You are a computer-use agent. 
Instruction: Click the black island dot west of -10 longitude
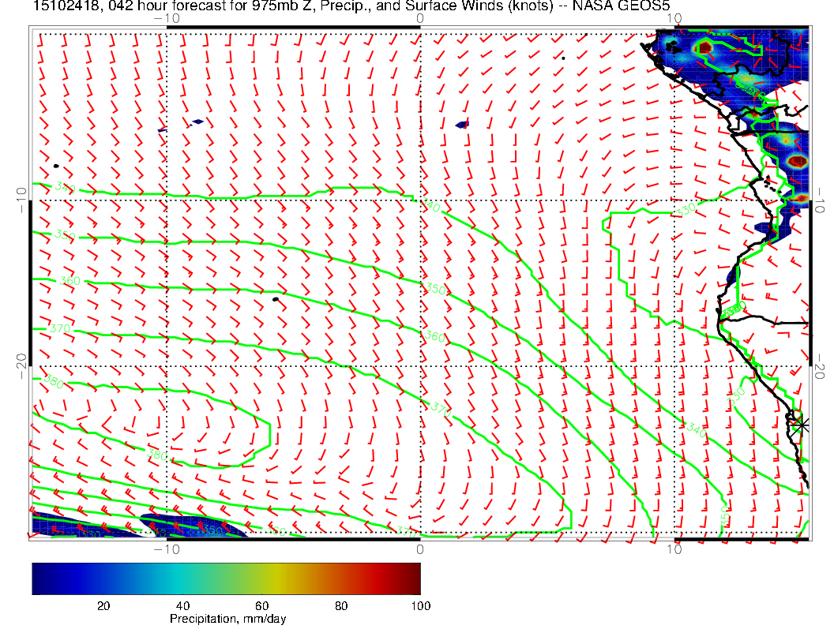56,166
